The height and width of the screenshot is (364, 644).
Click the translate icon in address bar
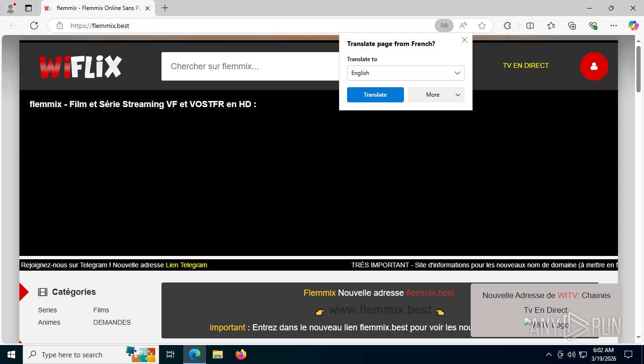click(x=444, y=26)
